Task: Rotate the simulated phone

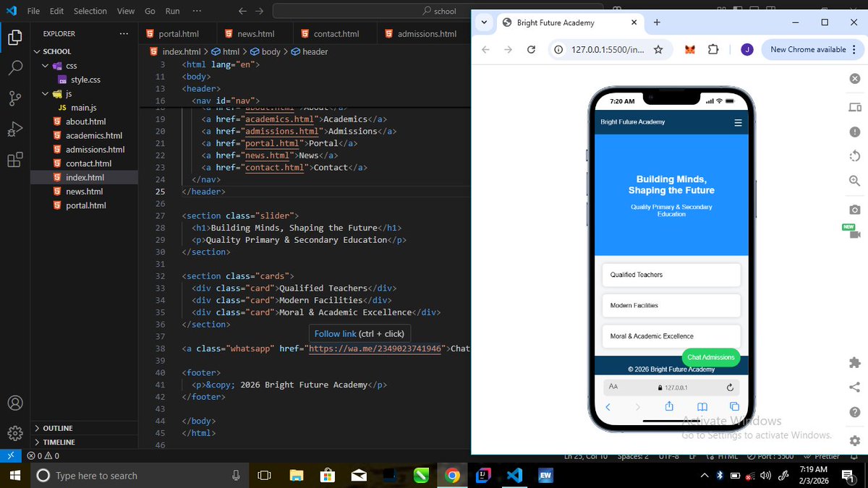Action: coord(854,156)
